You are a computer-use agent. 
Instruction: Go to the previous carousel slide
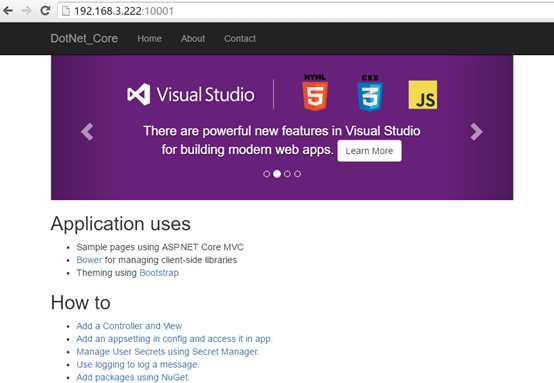(87, 132)
